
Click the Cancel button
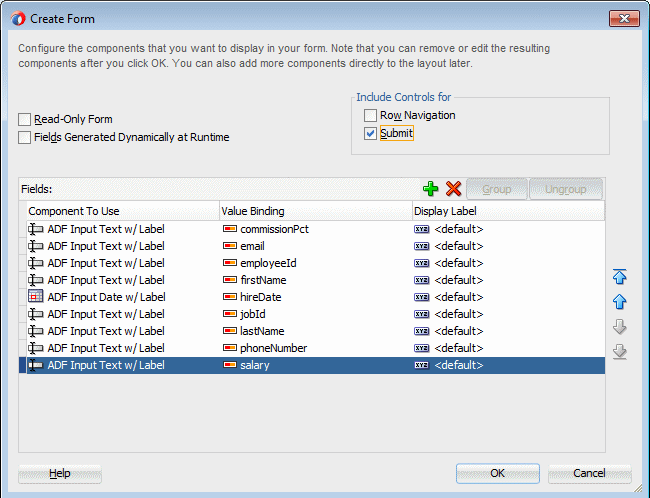[x=589, y=473]
